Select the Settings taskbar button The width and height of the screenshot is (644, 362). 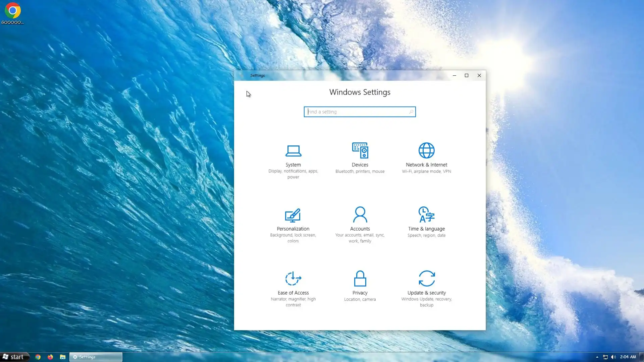[96, 357]
